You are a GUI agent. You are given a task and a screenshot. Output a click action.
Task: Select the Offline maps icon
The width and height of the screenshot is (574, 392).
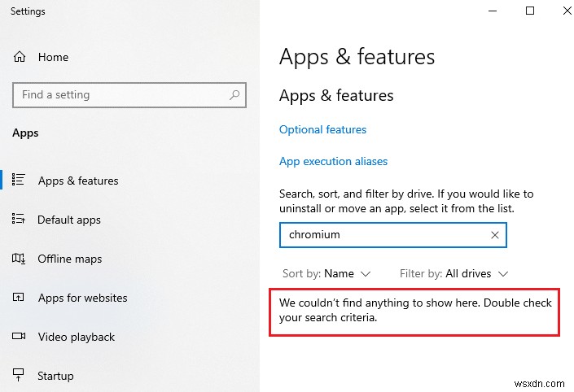point(19,259)
